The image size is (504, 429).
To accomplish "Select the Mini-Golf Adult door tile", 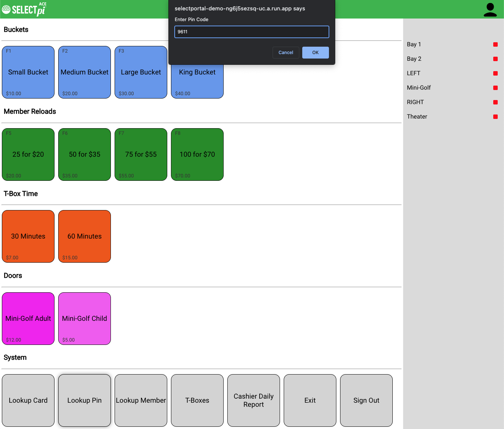I will [x=28, y=319].
